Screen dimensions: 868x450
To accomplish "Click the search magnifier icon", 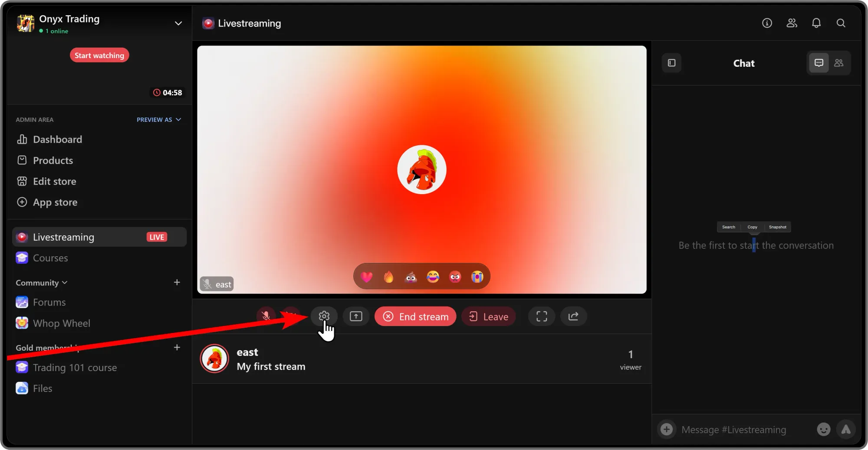I will 841,23.
